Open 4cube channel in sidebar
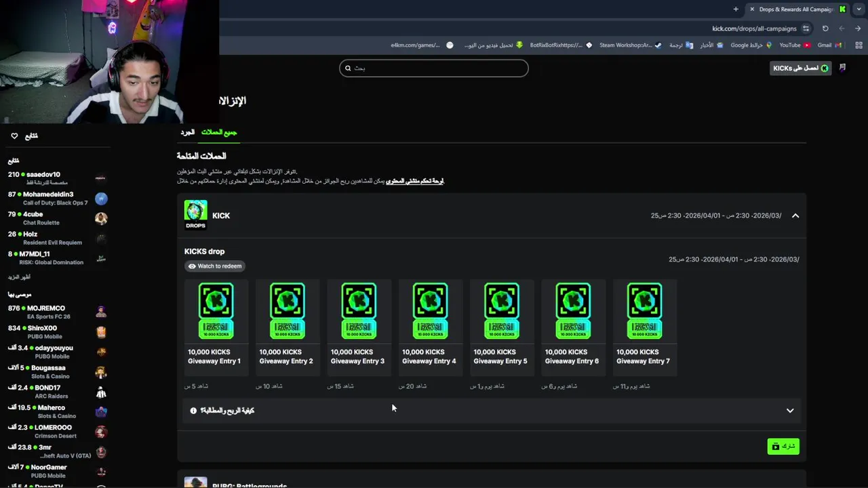This screenshot has height=488, width=868. 58,218
